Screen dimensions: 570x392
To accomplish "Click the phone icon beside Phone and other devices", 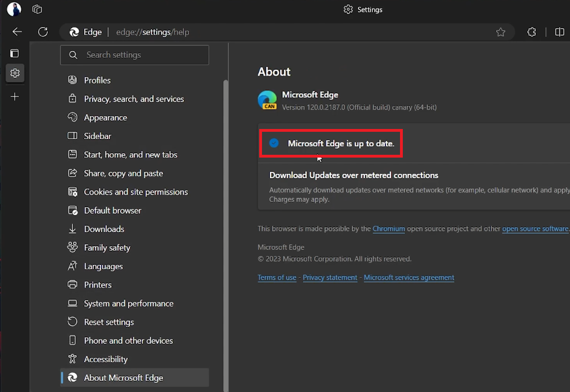I will (x=72, y=340).
